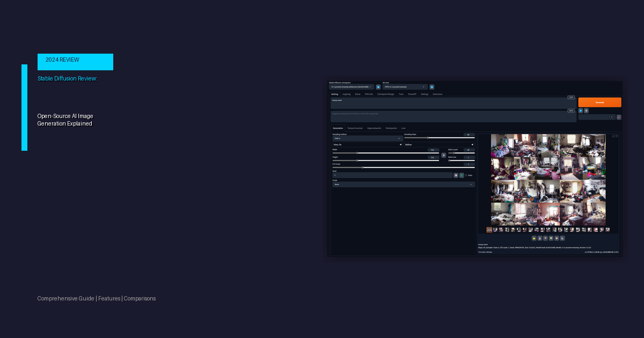Expand the Hires. fix section
Image resolution: width=644 pixels, height=338 pixels.
pyautogui.click(x=367, y=144)
